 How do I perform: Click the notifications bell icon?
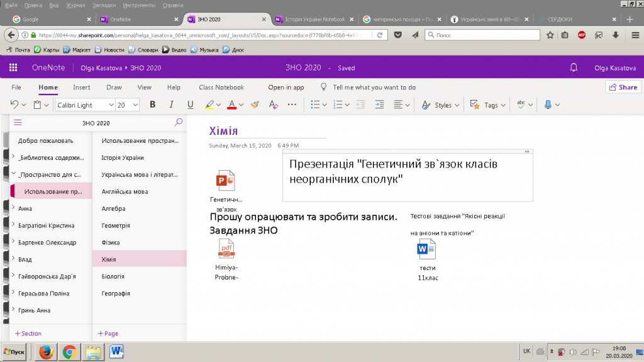point(574,67)
